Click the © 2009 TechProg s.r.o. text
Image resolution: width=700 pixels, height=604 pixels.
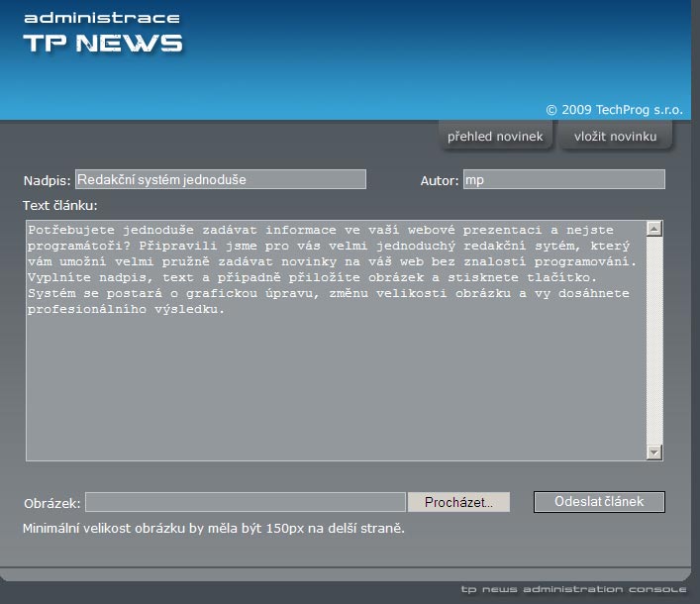614,110
